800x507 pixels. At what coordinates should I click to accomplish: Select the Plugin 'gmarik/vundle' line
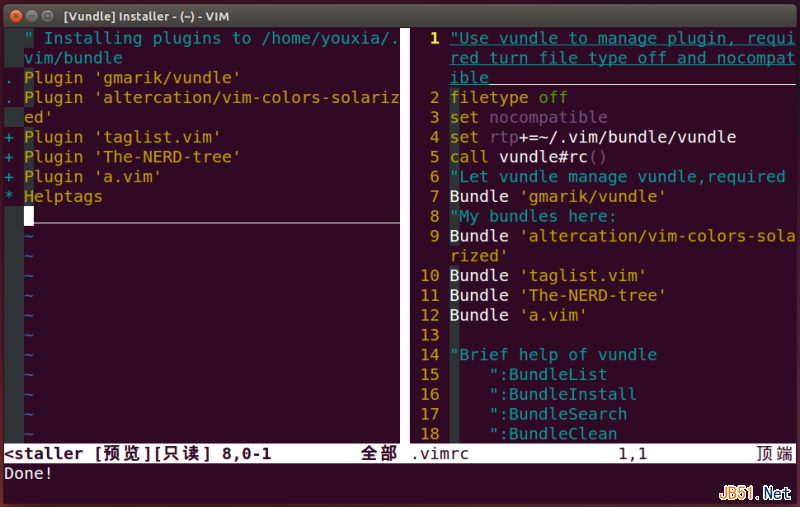pos(132,78)
